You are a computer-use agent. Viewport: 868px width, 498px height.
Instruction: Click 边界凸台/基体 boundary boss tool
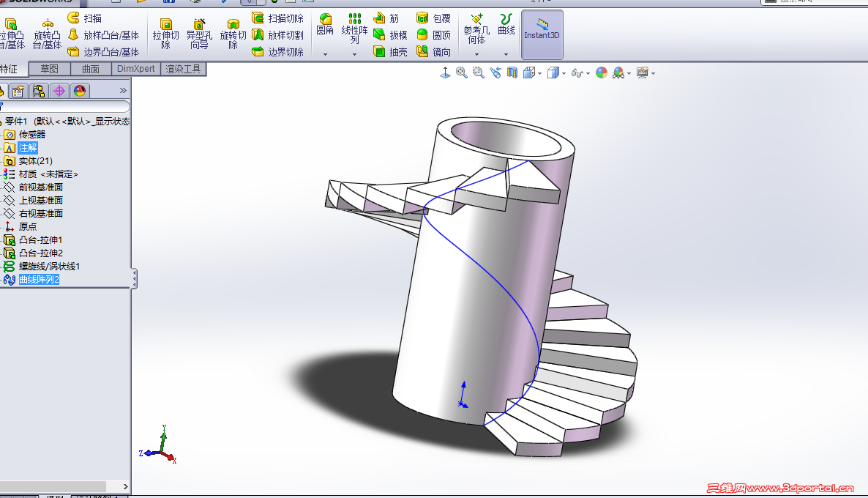coord(103,51)
